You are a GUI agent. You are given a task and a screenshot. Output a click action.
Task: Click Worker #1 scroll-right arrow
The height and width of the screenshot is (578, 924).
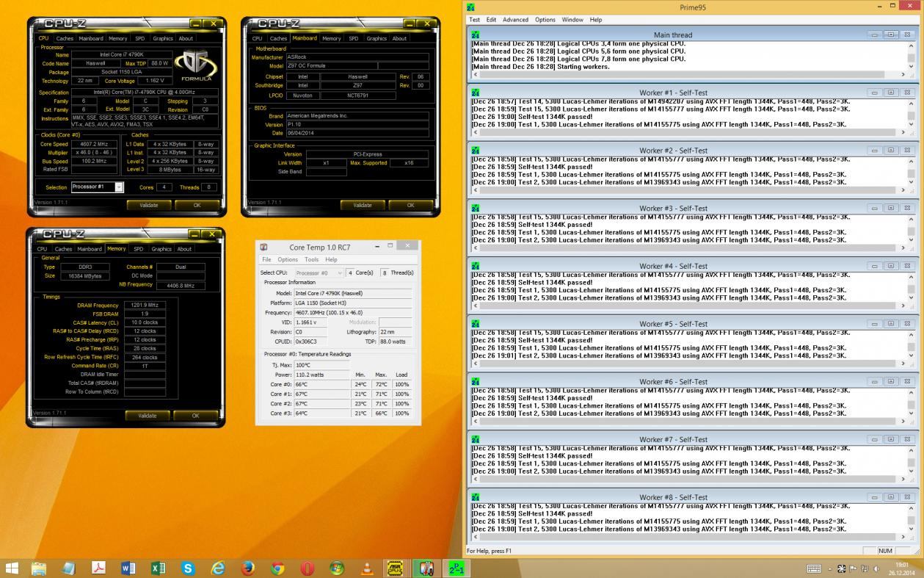903,133
